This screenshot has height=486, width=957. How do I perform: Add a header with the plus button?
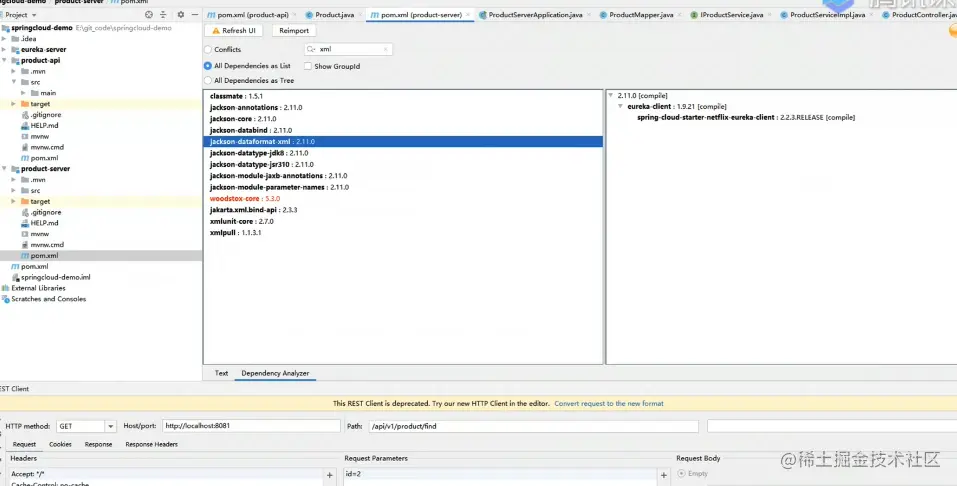330,475
